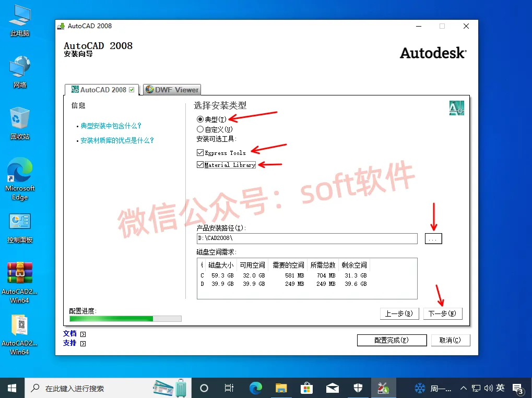Click the 配置完成(F) configuration complete button
The width and height of the screenshot is (532, 398).
point(392,340)
